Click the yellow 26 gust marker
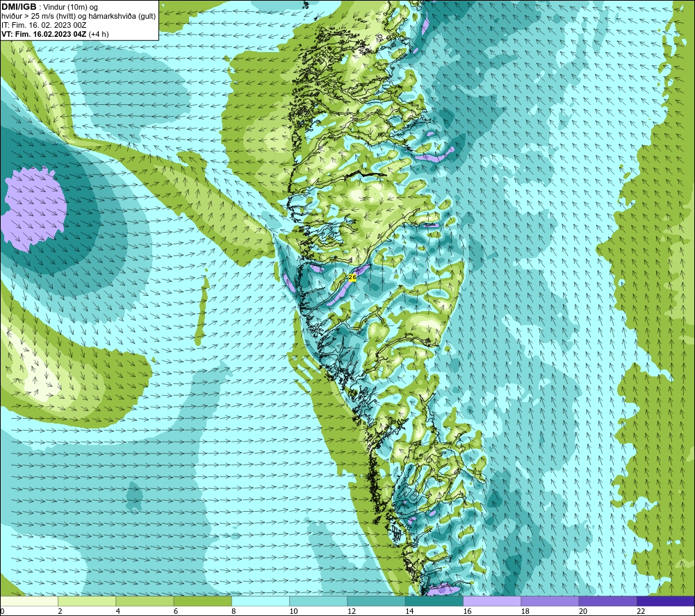 click(352, 277)
